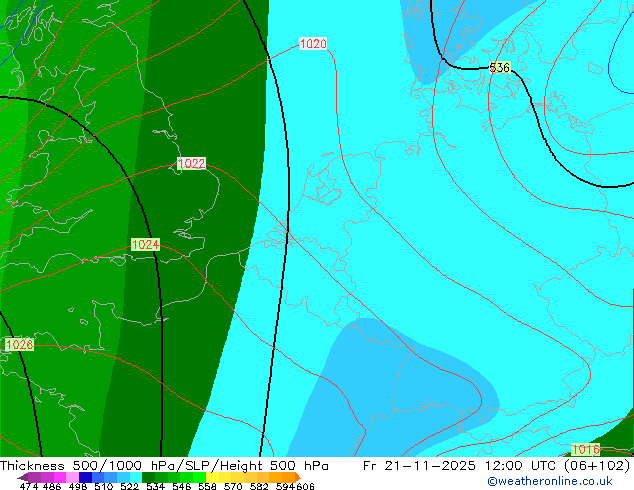Click the legend value 582

[259, 486]
